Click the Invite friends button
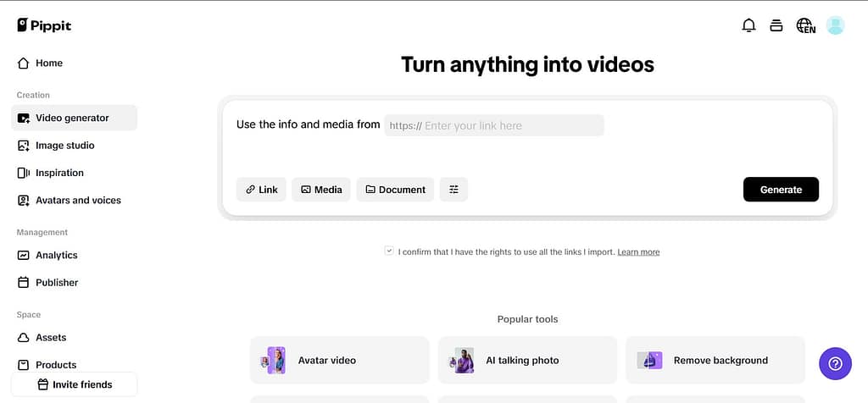Viewport: 868px width, 403px height. pos(74,384)
